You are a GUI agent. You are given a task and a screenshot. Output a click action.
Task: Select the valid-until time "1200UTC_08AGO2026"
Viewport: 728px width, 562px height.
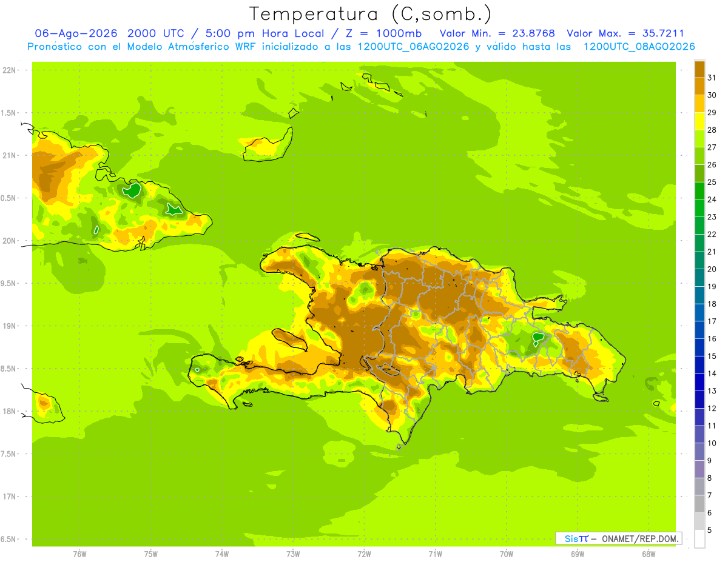tap(639, 47)
